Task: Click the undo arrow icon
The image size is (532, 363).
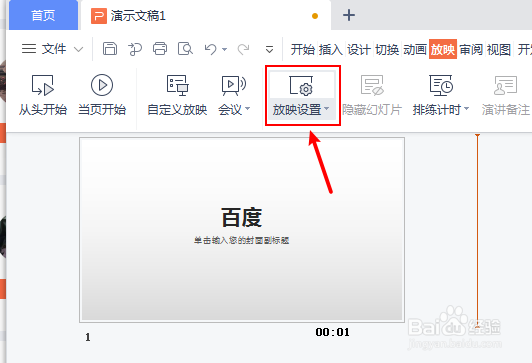Action: coord(211,49)
